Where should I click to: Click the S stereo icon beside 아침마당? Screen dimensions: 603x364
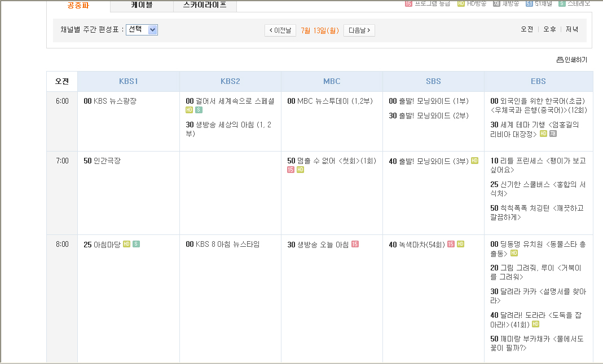click(136, 244)
